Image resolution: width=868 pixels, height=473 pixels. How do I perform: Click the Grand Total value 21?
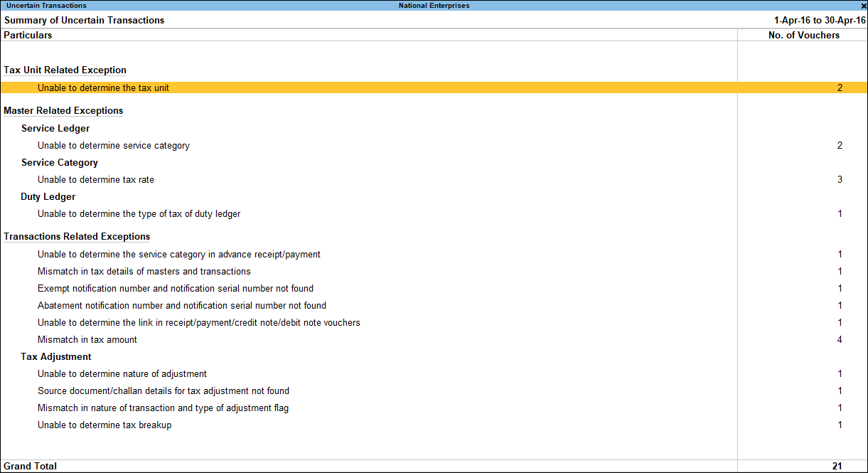pyautogui.click(x=837, y=467)
